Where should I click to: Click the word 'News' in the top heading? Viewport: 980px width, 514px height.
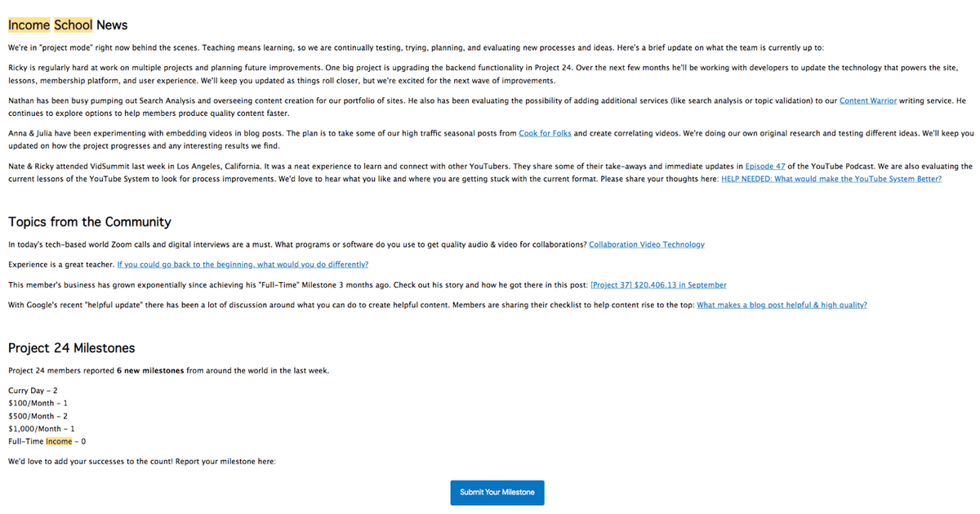click(x=112, y=25)
